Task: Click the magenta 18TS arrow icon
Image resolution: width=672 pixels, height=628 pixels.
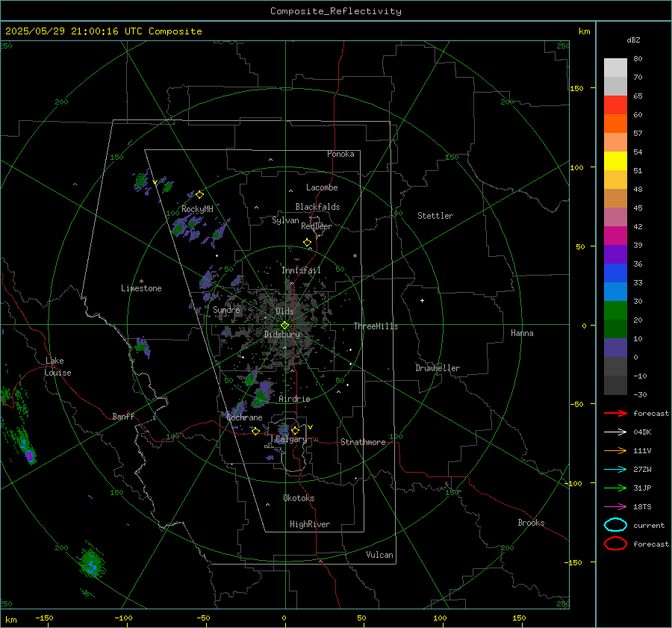Action: click(615, 507)
